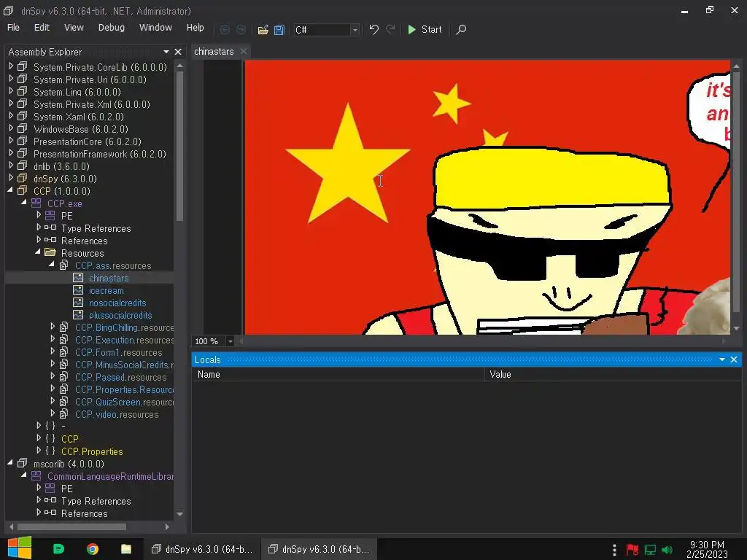Open the Edit menu
This screenshot has height=560, width=747.
click(42, 28)
